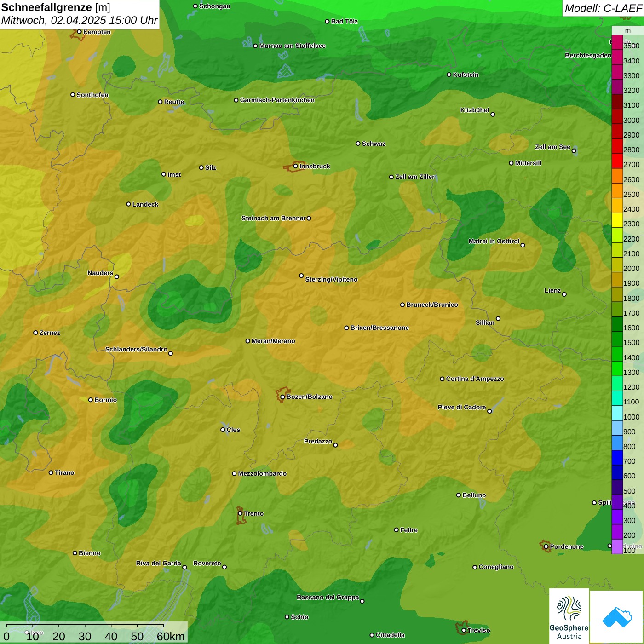Screen dimensions: 644x644
Task: Click the Bruneck/Brunico label
Action: click(x=432, y=305)
